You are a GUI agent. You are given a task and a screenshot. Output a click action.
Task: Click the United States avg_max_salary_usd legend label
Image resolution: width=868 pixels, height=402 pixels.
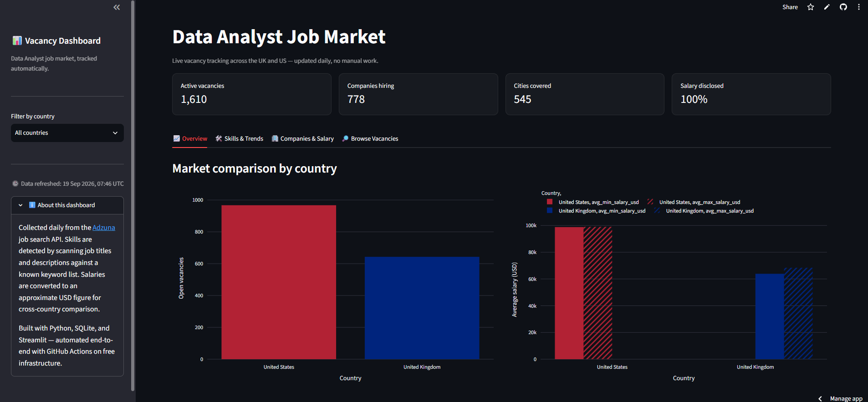[700, 202]
